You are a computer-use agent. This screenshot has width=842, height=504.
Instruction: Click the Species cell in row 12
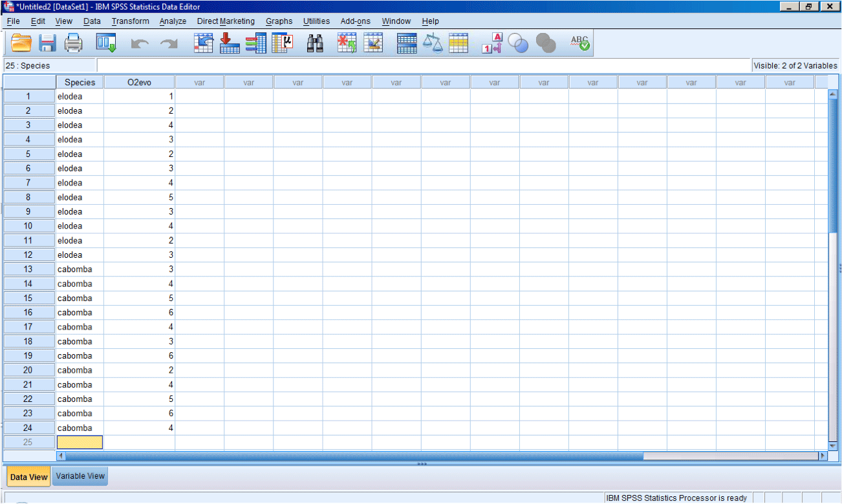coord(80,255)
